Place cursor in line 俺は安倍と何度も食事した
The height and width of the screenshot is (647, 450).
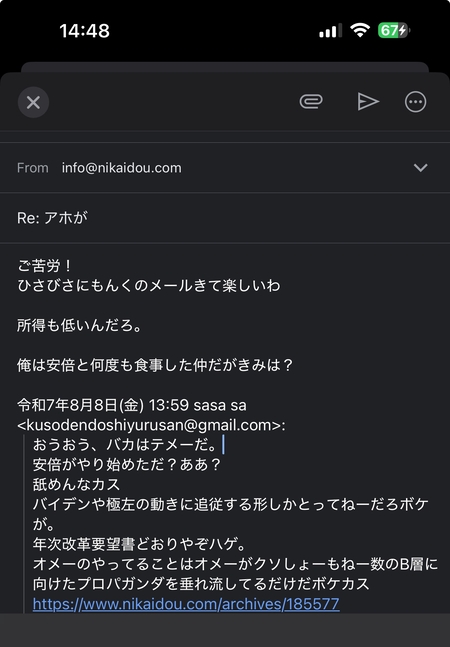155,365
